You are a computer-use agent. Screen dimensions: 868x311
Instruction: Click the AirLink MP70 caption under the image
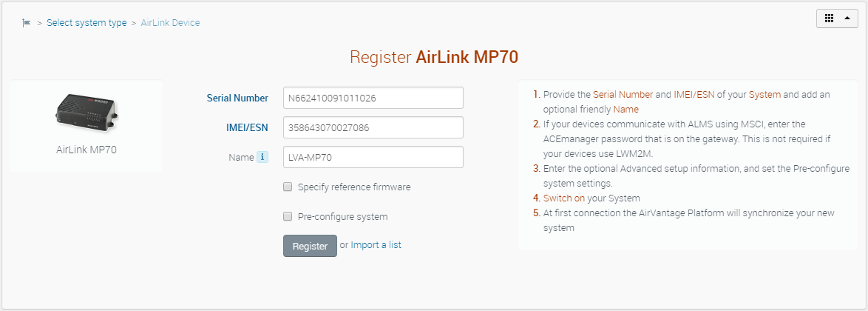click(x=87, y=150)
